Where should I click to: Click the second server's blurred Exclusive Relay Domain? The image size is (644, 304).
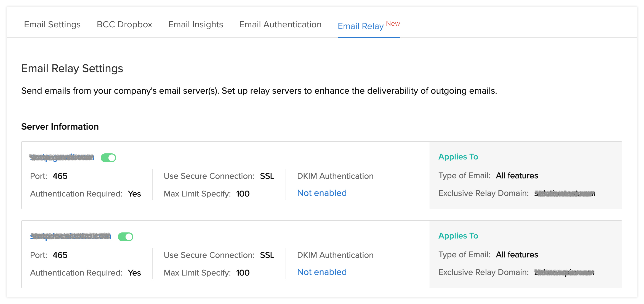[x=564, y=272]
